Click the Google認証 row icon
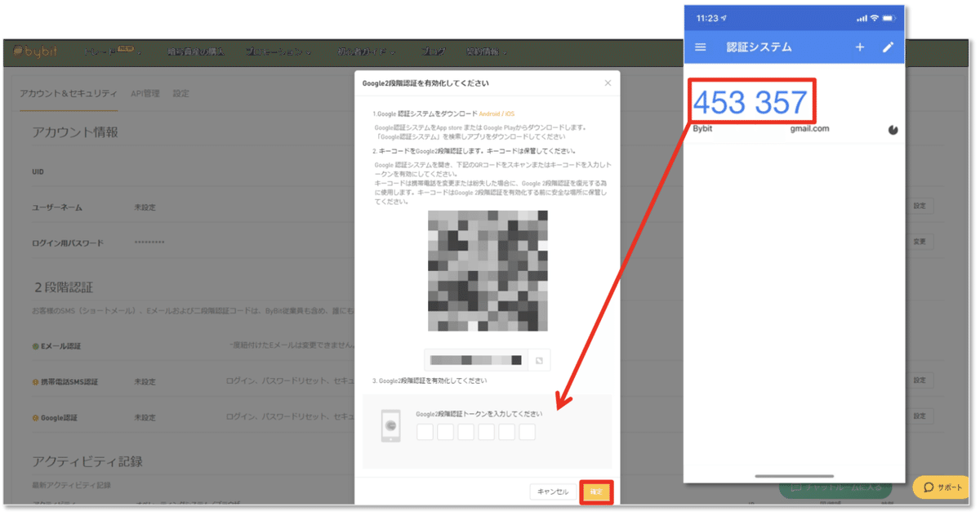 (x=36, y=417)
